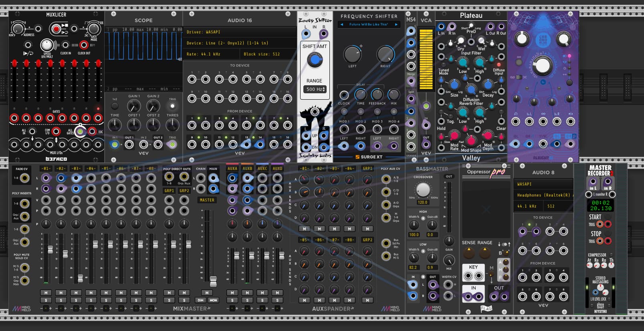The height and width of the screenshot is (331, 644).
Task: Click the MixMaster DIM button
Action: tap(200, 300)
